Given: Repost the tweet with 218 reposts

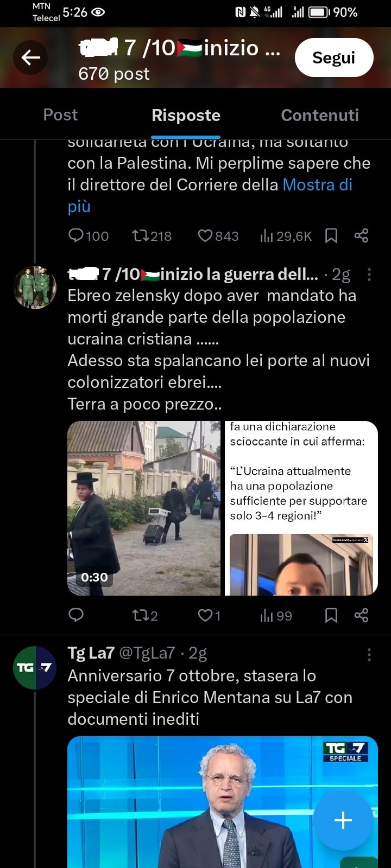Looking at the screenshot, I should point(152,235).
